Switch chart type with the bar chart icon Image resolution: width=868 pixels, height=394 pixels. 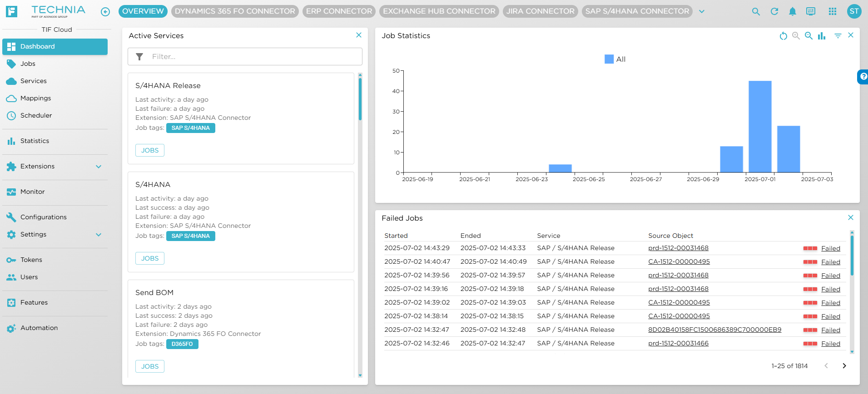822,36
